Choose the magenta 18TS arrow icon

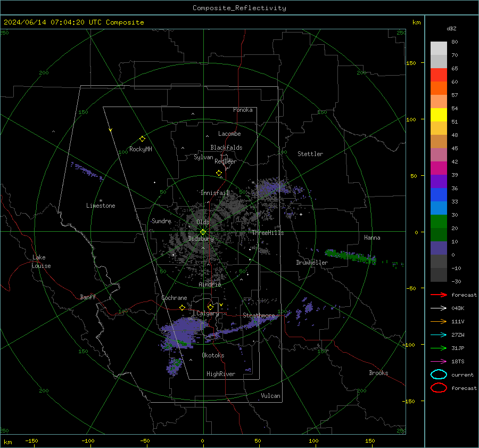coord(439,361)
